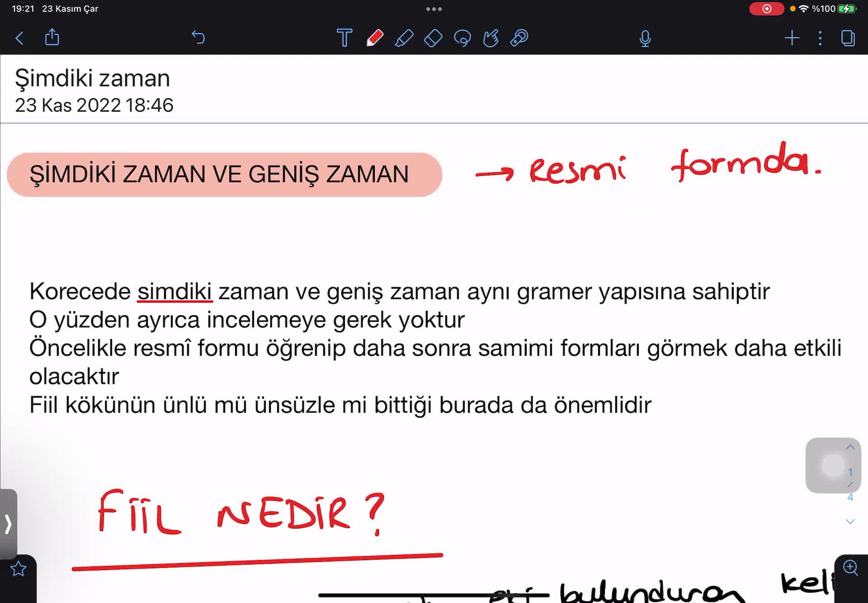Open the audio search/magnifier tool

point(519,38)
